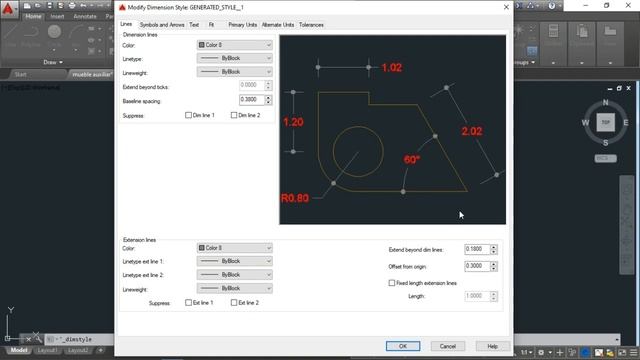This screenshot has height=360, width=640.
Task: Switch to the Text tab
Action: pos(194,25)
